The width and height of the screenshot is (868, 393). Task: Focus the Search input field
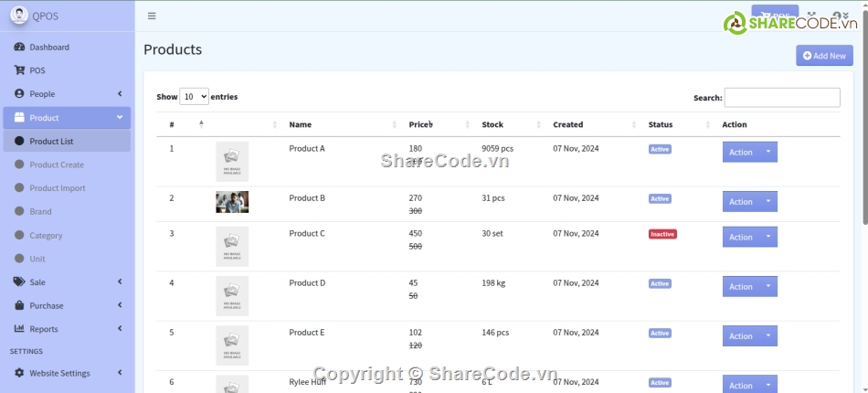point(781,98)
